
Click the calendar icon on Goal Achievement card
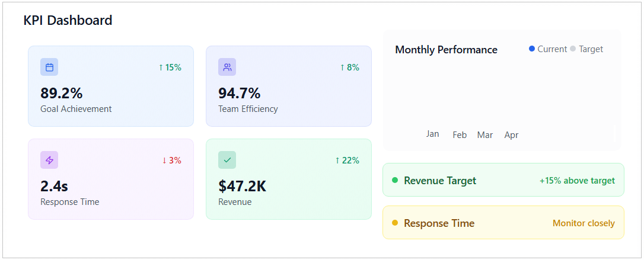tap(49, 68)
